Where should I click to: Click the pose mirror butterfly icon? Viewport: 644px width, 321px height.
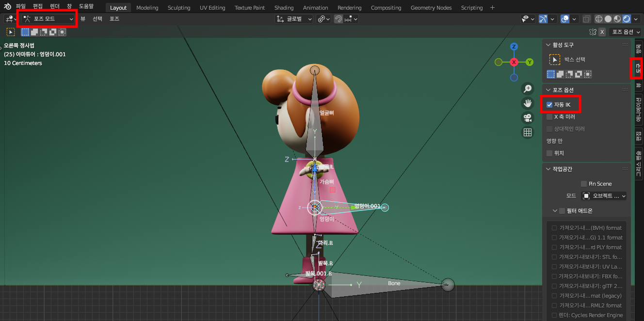coord(592,32)
